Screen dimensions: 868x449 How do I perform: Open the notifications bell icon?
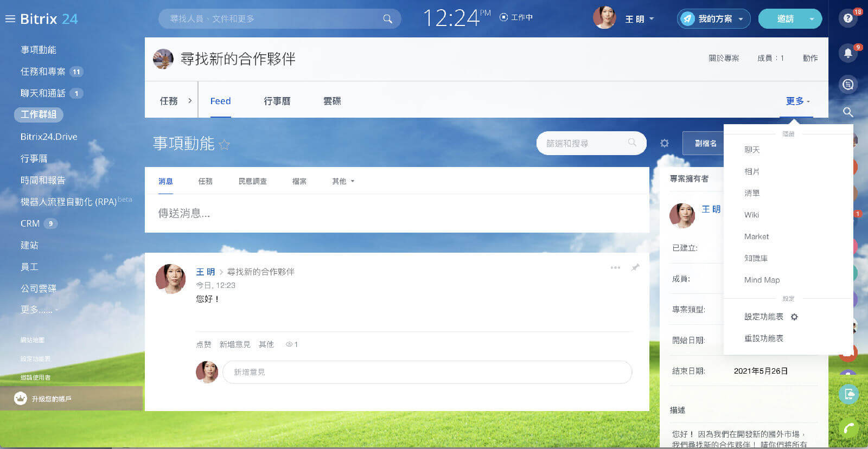point(848,53)
